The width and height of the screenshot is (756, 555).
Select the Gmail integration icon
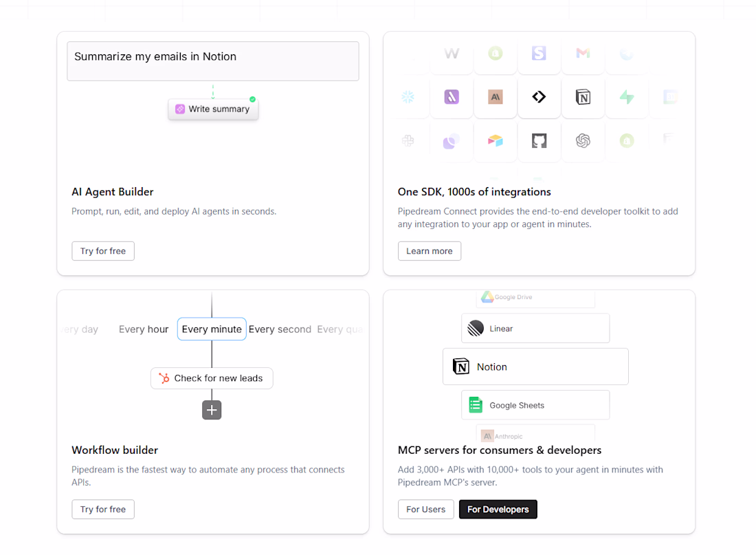(583, 54)
